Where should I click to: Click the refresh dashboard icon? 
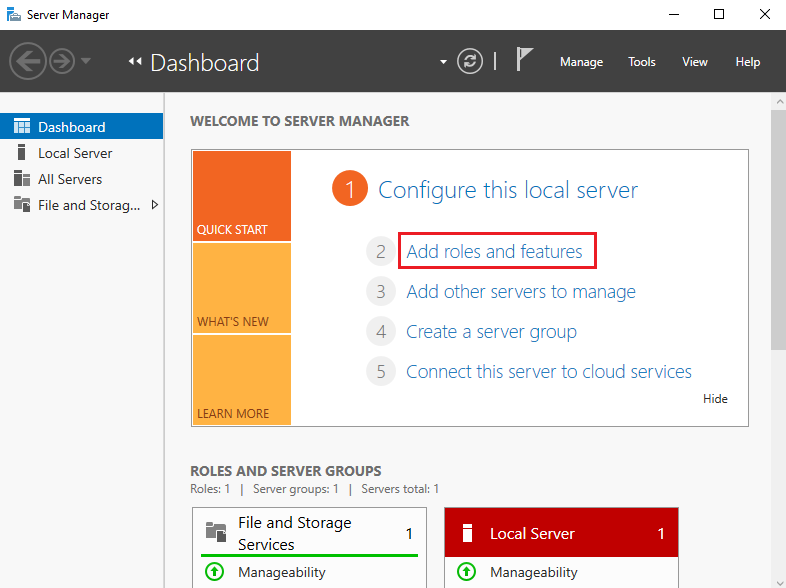[470, 62]
